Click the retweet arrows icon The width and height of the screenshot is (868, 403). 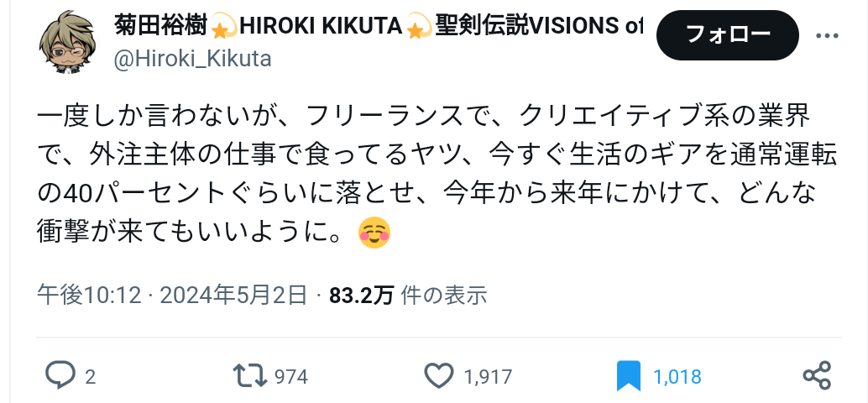tap(251, 375)
